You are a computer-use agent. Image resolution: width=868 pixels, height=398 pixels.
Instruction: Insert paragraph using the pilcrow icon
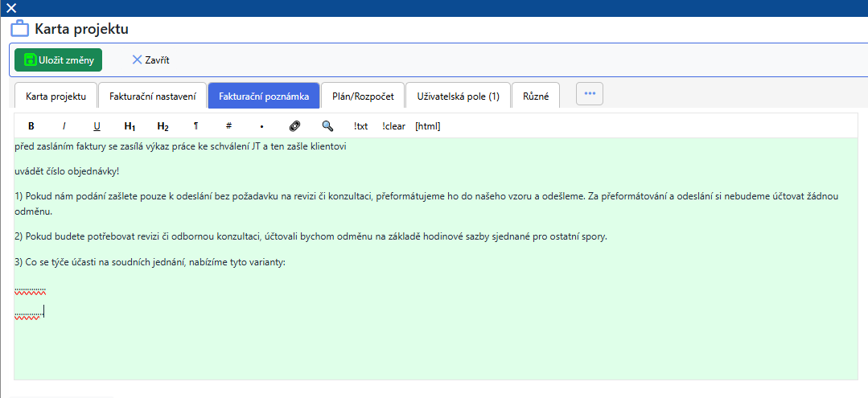(x=195, y=126)
